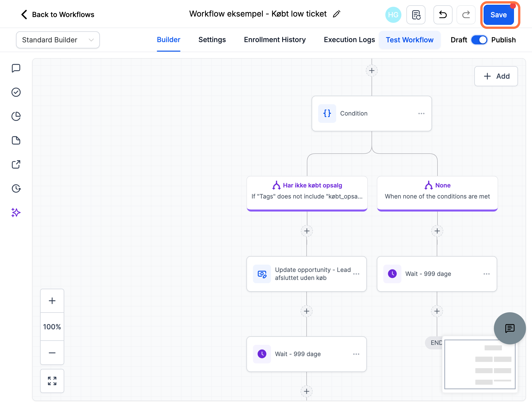Click the Test Workflow button
The image size is (532, 407).
pyautogui.click(x=410, y=40)
